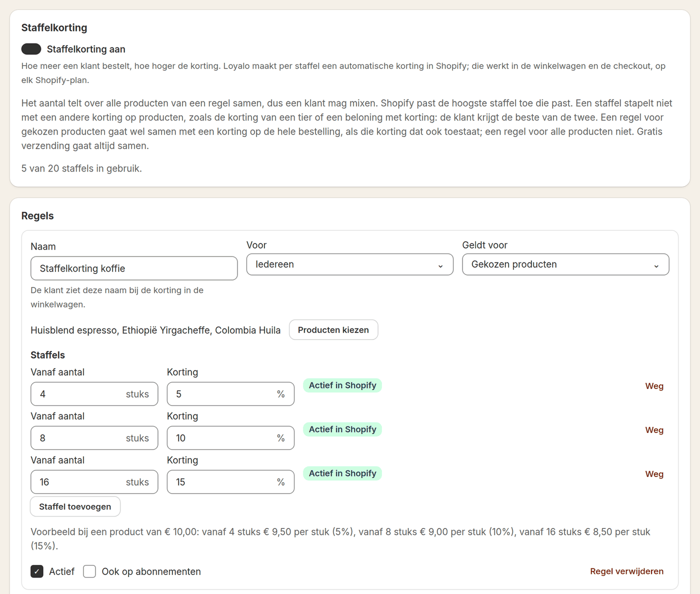Delete the 8 stuks tier with Weg

pyautogui.click(x=654, y=430)
